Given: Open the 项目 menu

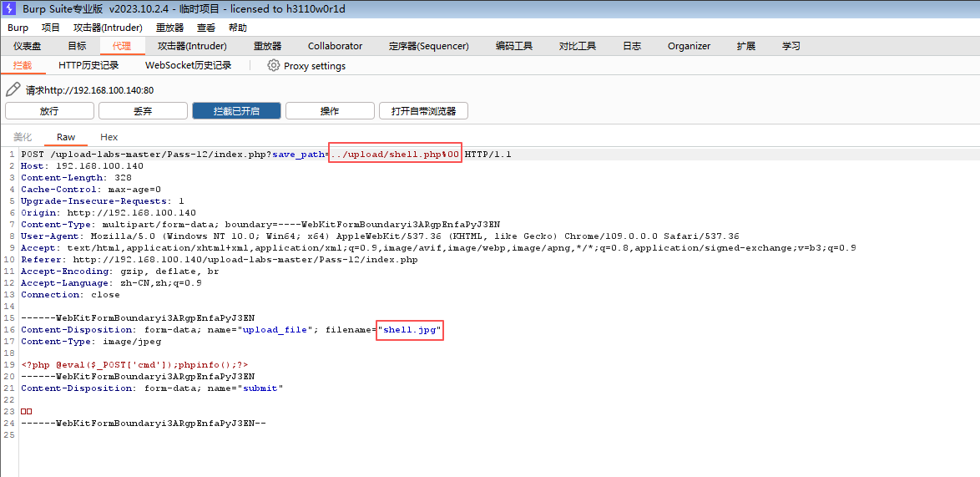Looking at the screenshot, I should click(x=51, y=28).
